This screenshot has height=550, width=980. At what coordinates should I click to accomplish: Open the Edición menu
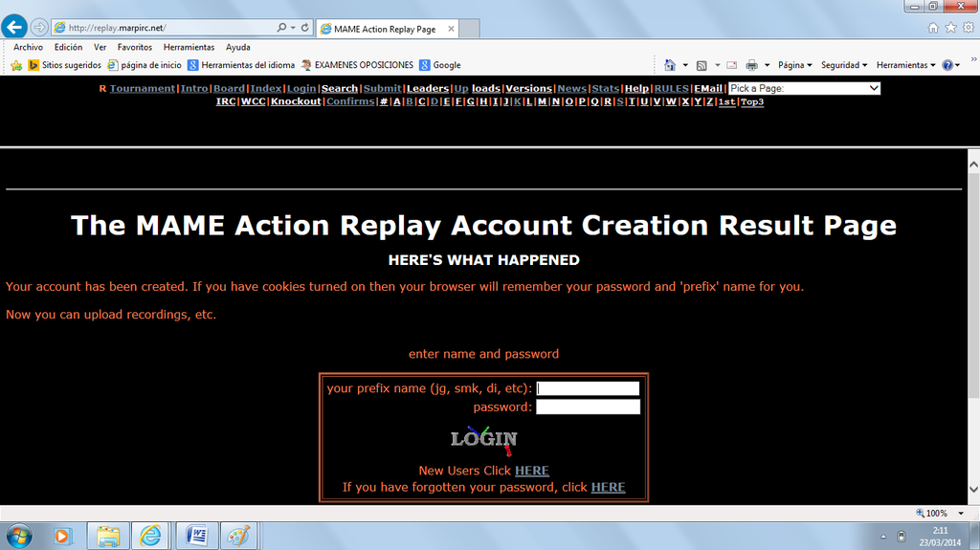(x=68, y=47)
